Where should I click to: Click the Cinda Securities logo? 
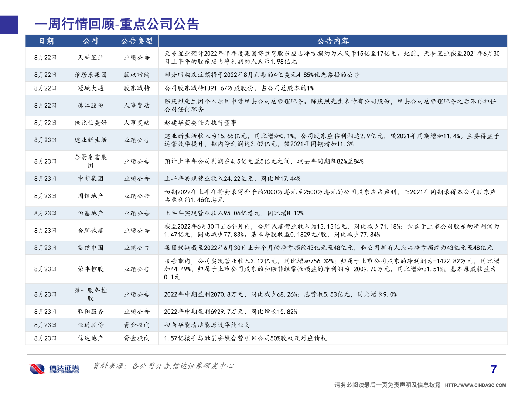(53, 368)
